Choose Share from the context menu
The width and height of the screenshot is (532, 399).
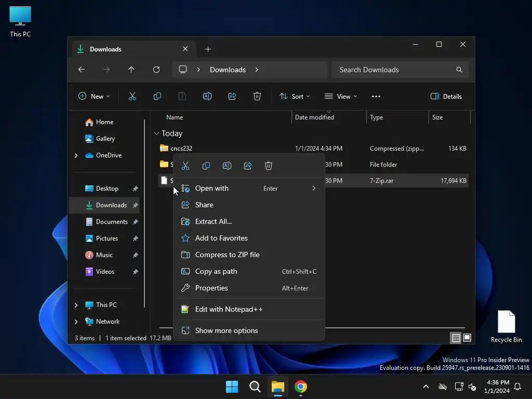click(x=249, y=205)
